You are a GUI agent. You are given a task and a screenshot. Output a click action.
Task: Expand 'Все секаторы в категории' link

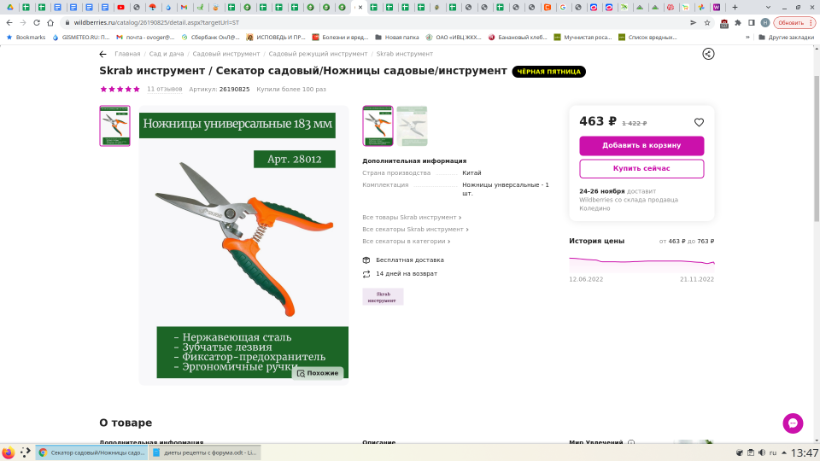point(406,241)
